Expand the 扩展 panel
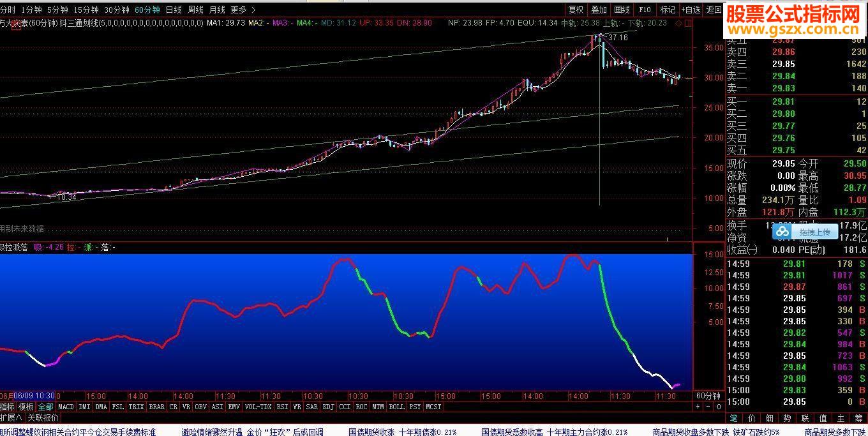The image size is (868, 436). point(11,418)
